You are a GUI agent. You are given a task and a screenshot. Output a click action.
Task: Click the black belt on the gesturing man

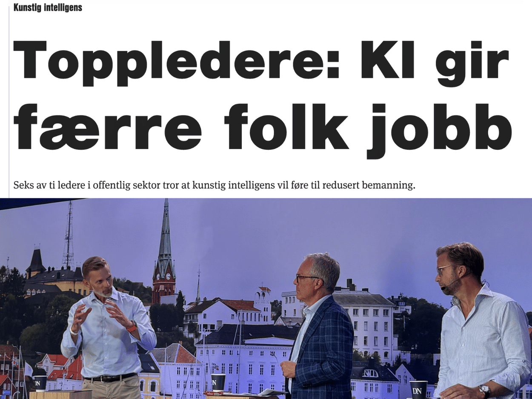pyautogui.click(x=110, y=377)
